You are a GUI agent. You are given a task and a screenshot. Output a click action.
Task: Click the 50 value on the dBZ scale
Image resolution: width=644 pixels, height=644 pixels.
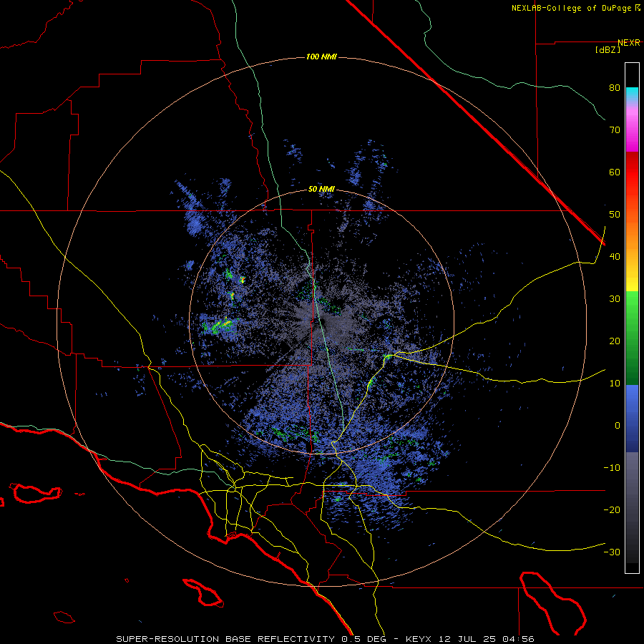(615, 215)
